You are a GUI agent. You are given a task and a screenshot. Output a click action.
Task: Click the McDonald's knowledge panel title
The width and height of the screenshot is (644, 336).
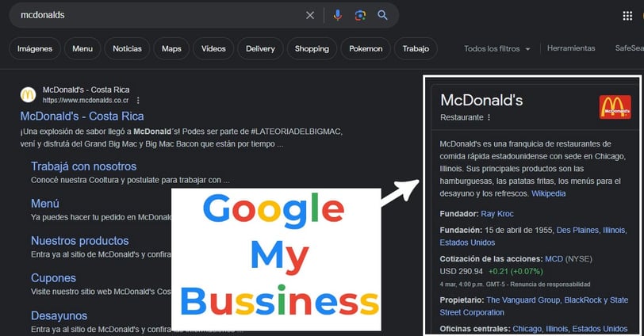(481, 100)
